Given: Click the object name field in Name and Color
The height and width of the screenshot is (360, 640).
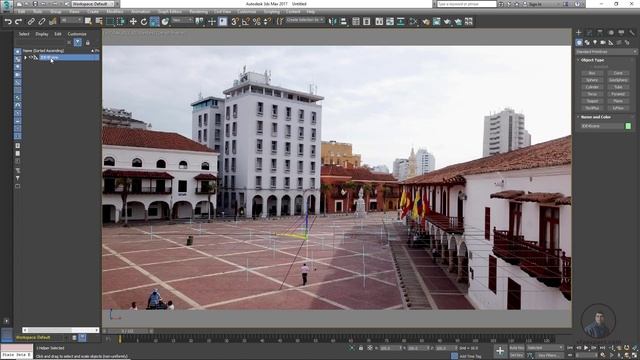Looking at the screenshot, I should click(x=602, y=126).
